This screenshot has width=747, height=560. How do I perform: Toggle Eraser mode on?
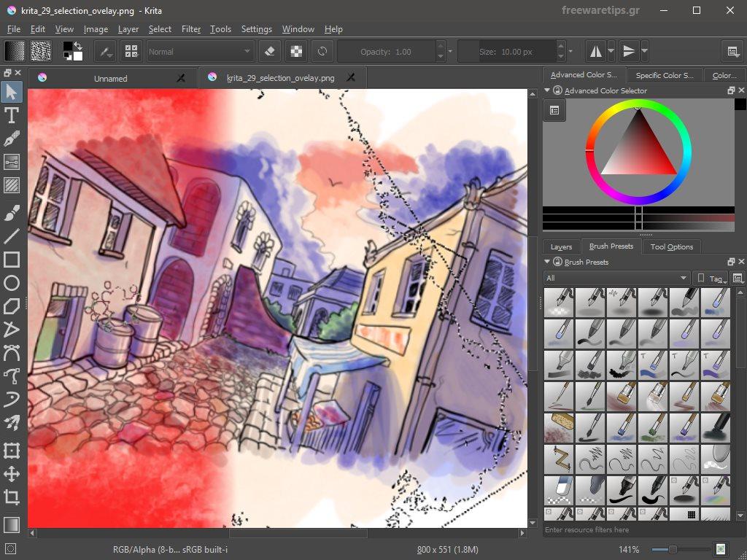point(270,52)
